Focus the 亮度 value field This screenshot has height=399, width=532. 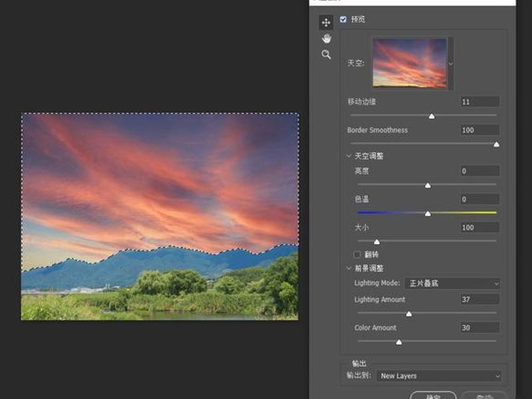tap(479, 171)
